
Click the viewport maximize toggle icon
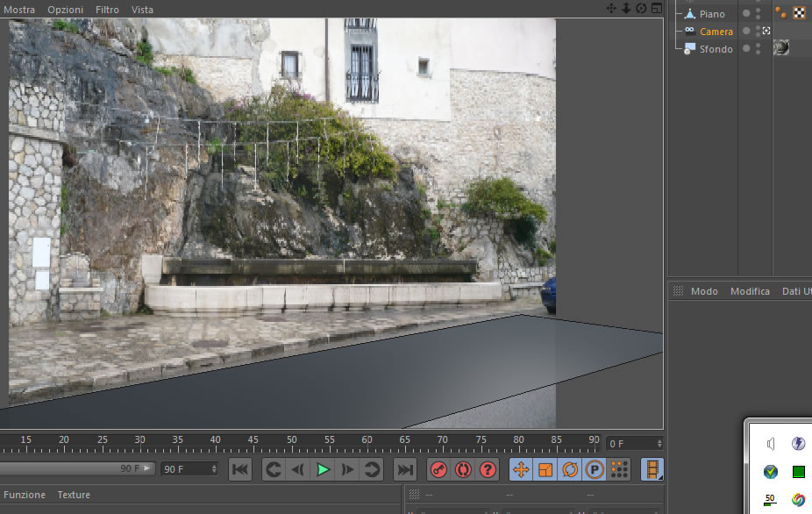tap(657, 8)
